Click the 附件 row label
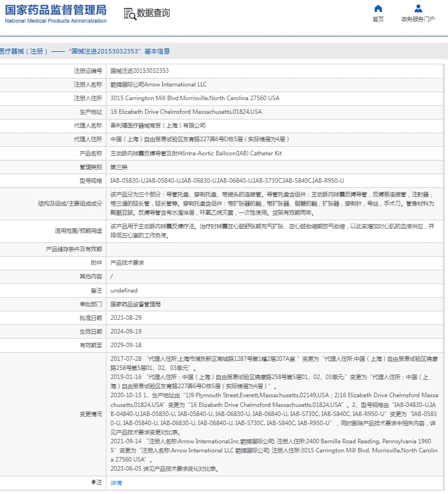448x494 pixels. coord(96,263)
